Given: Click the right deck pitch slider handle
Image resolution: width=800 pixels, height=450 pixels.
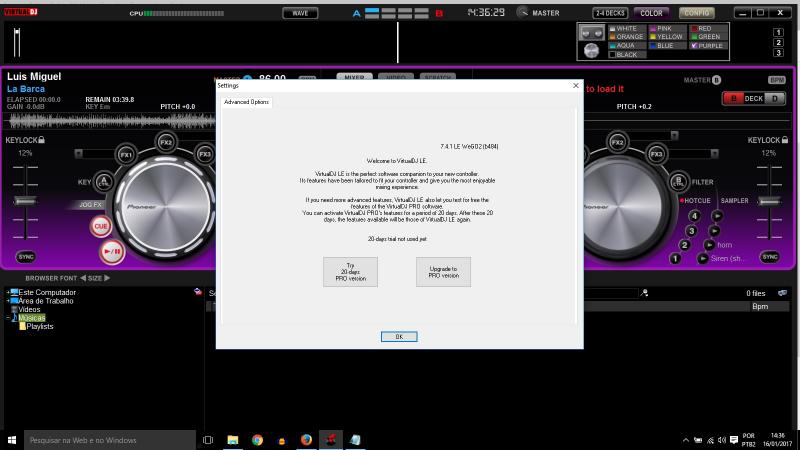Looking at the screenshot, I should coord(769,201).
